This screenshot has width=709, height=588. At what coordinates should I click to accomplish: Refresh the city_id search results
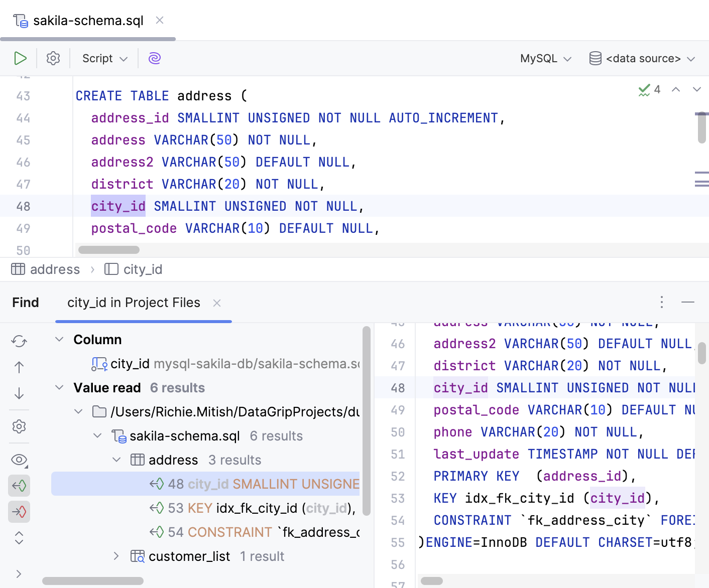(19, 341)
